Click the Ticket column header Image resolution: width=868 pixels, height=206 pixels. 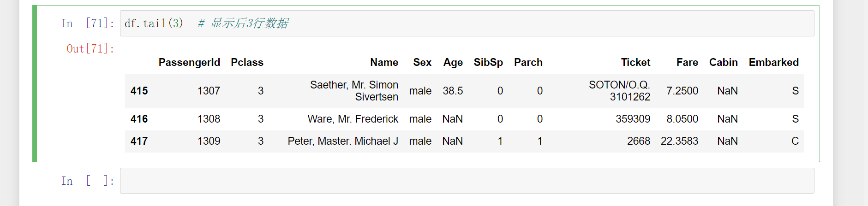point(635,62)
